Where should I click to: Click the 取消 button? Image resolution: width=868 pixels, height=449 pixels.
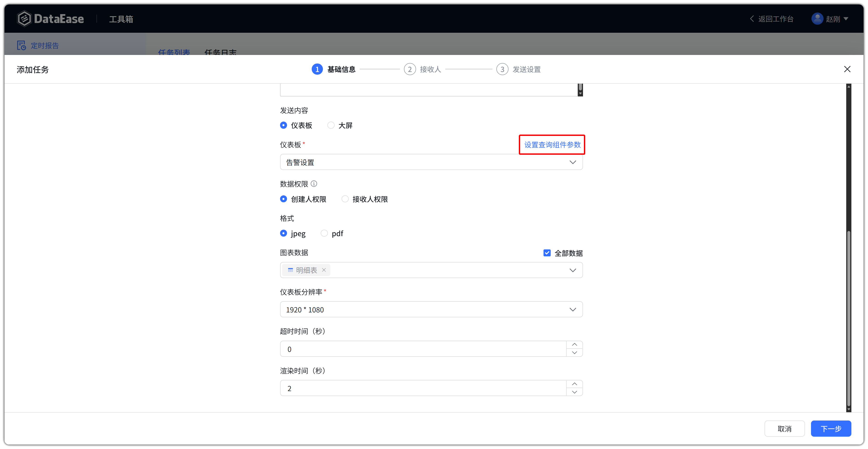785,428
